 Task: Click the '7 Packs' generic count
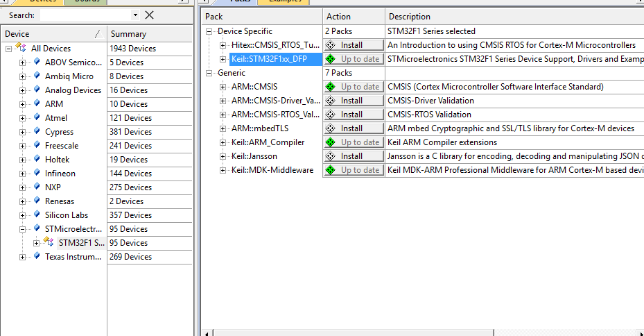click(x=338, y=73)
